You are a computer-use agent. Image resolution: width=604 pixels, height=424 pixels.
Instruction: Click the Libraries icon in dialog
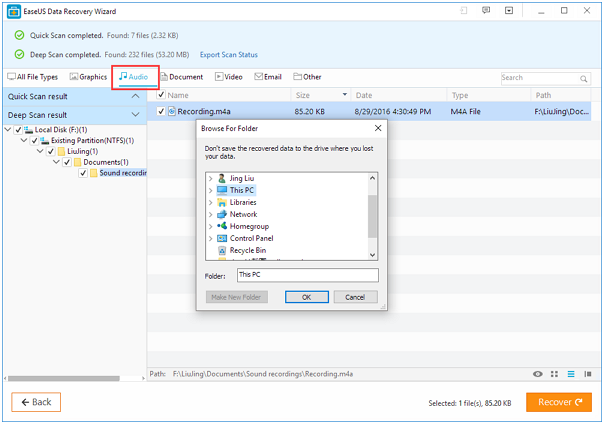222,202
